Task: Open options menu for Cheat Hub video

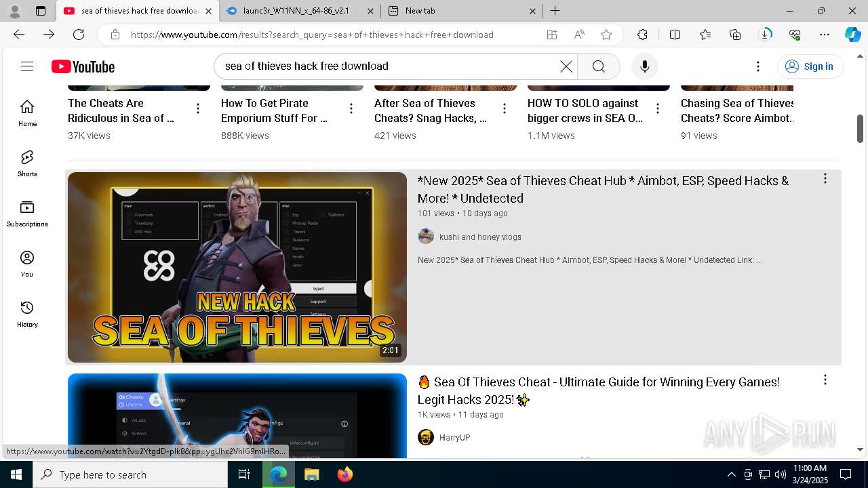Action: [825, 178]
